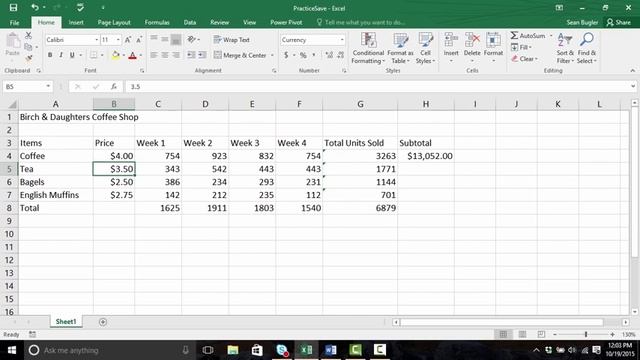
Task: Click the Insert Function fx icon
Action: (114, 87)
